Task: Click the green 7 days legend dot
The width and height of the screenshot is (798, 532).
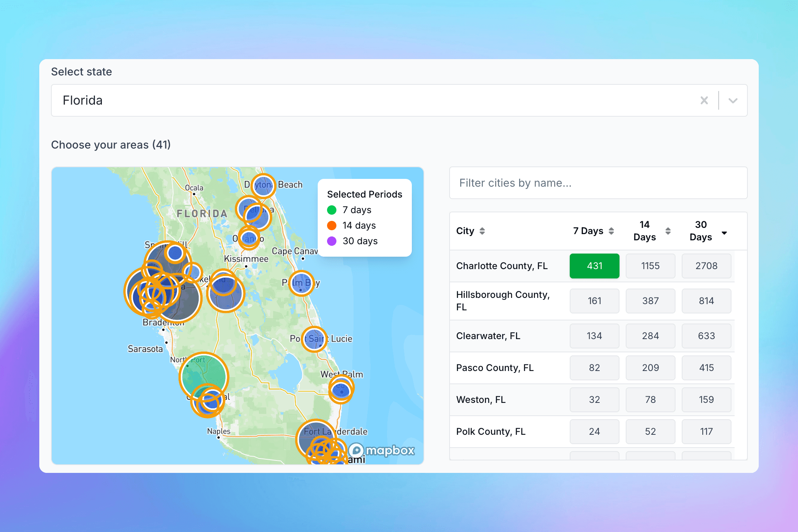Action: [332, 210]
